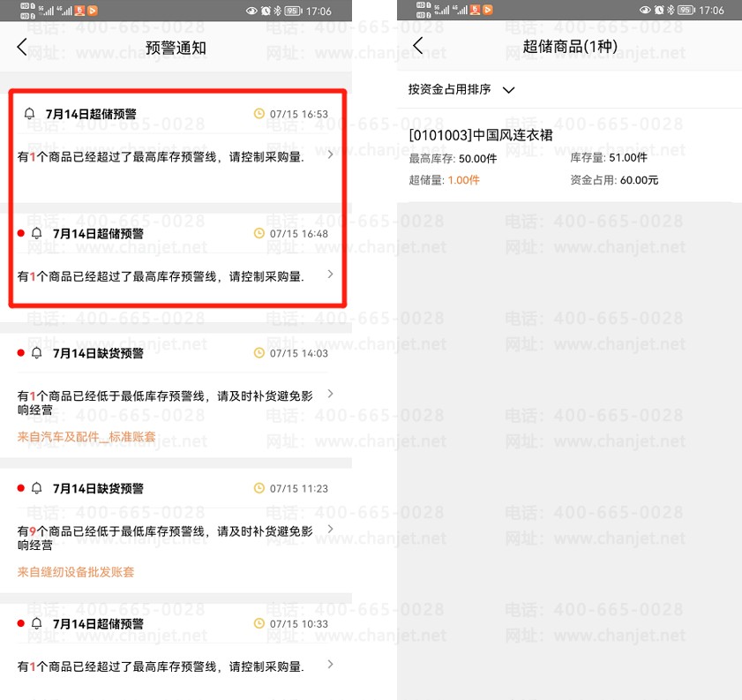The height and width of the screenshot is (700, 742).
Task: Open link 来自缝纫设备批发账套
Action: click(x=76, y=572)
